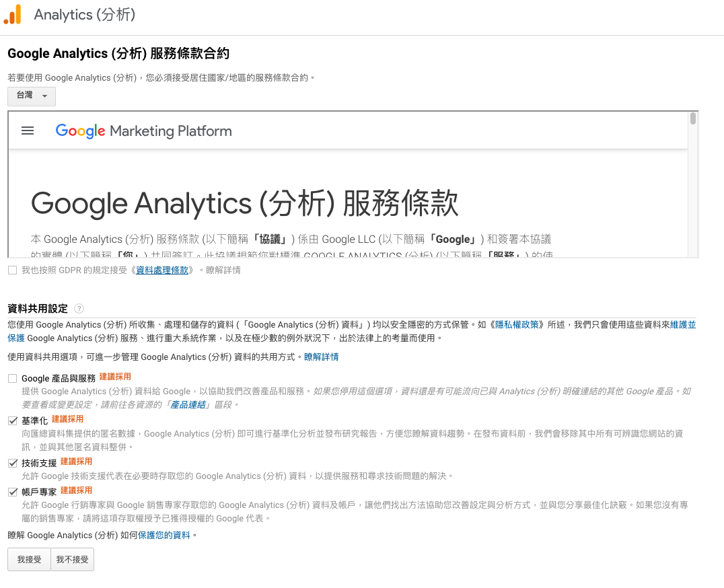This screenshot has height=588, width=724.
Task: Click the 建議採用 label beside Google 產品與服務
Action: [115, 377]
